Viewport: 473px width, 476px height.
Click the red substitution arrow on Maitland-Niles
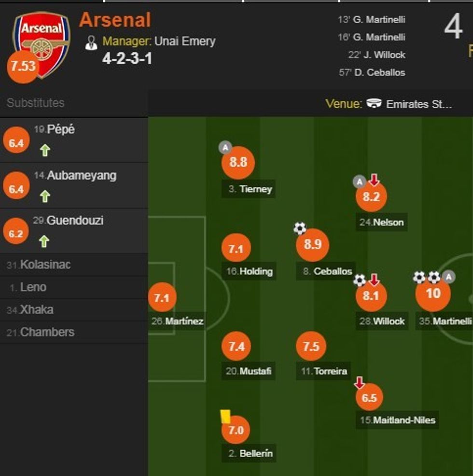359,383
